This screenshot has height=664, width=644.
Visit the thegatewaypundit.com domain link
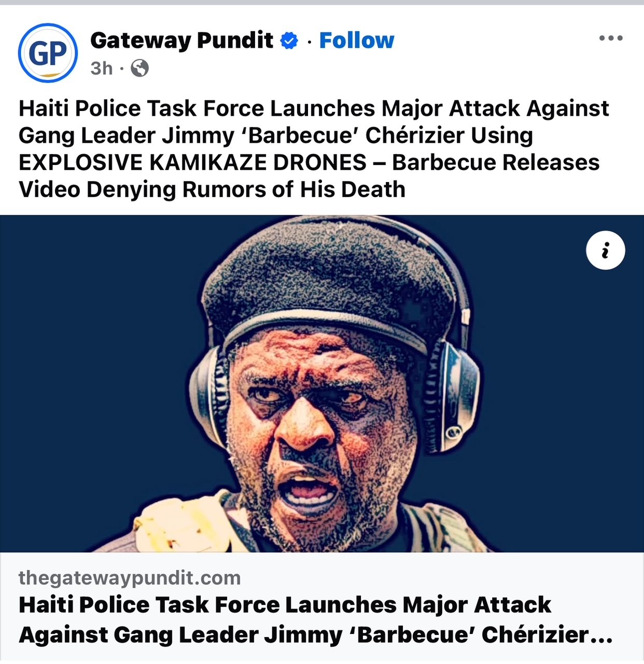click(130, 578)
